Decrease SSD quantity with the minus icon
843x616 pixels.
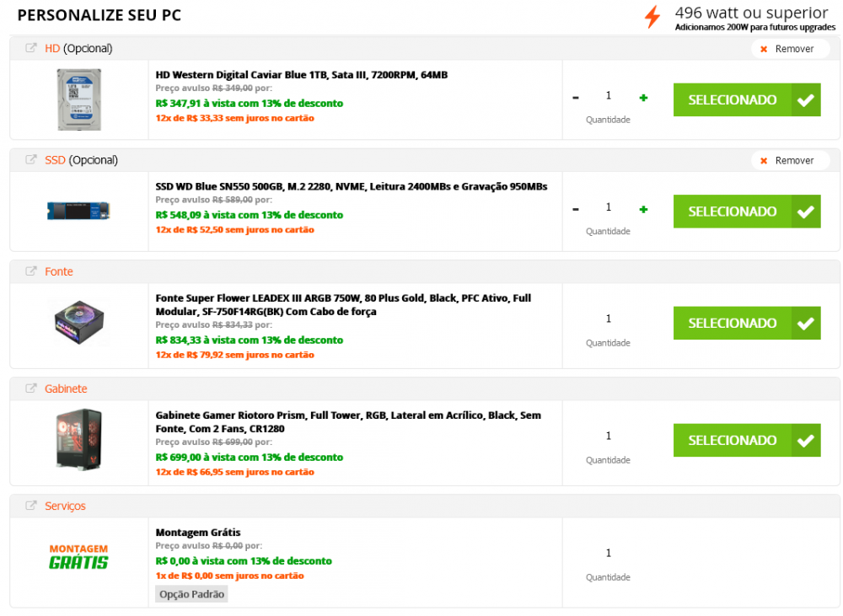click(x=576, y=210)
